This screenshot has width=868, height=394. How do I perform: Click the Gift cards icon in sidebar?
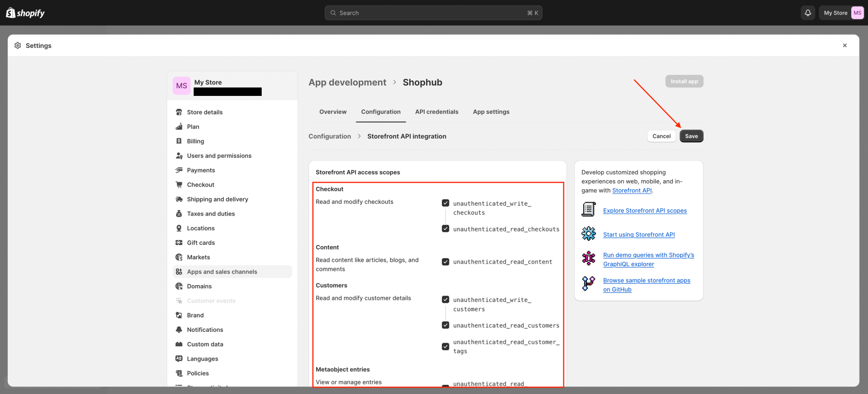coord(179,242)
